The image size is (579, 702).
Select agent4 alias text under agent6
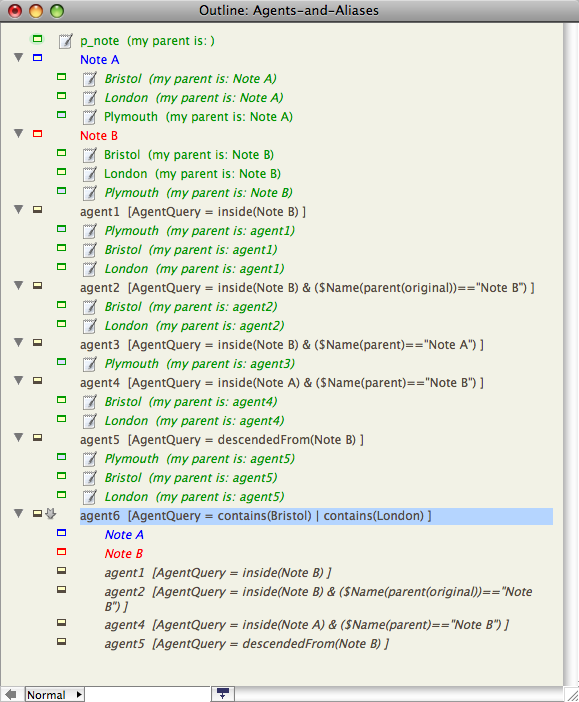pos(307,625)
